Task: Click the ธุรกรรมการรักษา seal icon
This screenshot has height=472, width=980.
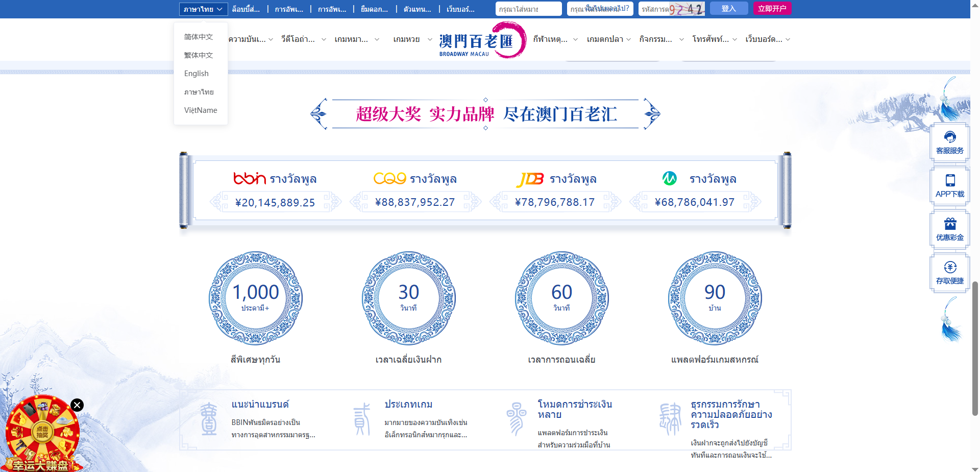Action: [670, 419]
